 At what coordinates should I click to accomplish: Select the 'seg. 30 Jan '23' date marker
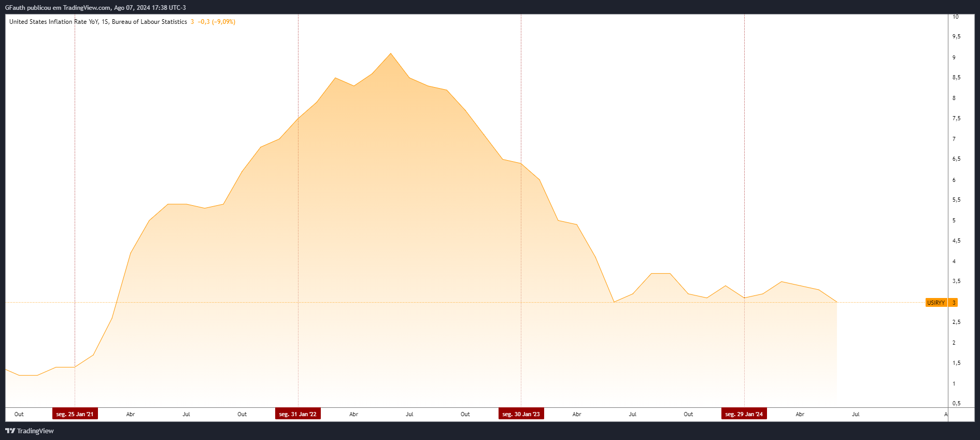[521, 414]
